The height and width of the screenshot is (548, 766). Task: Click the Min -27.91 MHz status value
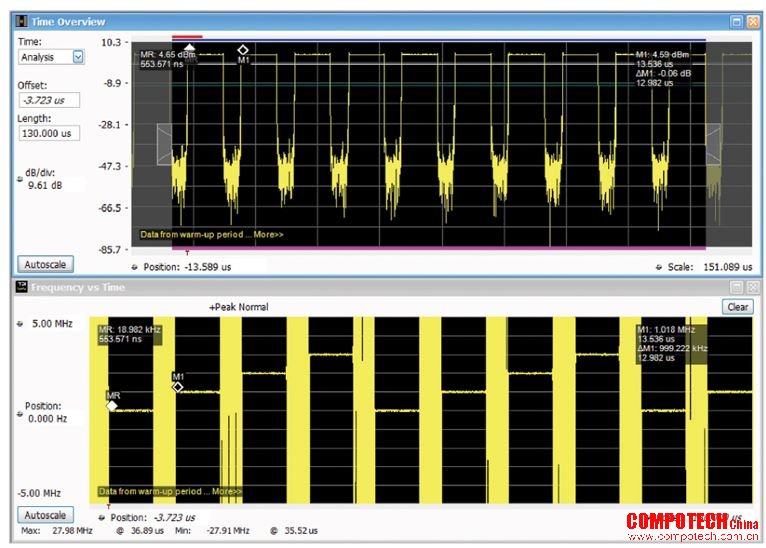click(x=228, y=530)
